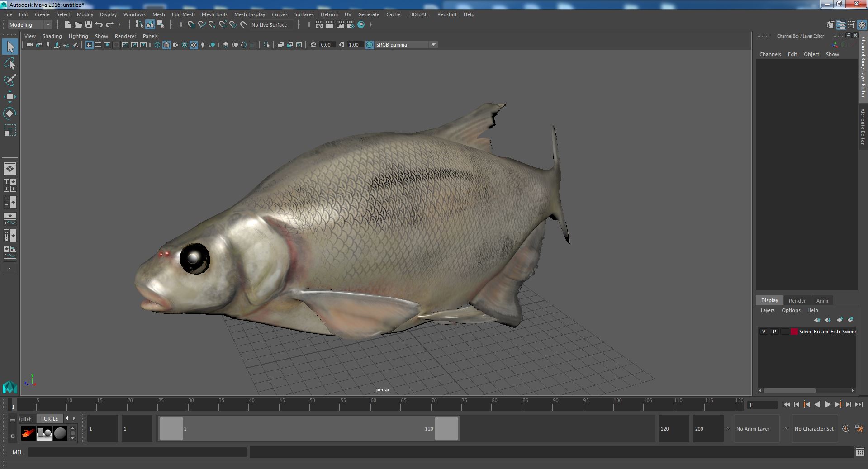
Task: Open the Layers menu in Layer Editor
Action: tap(768, 310)
